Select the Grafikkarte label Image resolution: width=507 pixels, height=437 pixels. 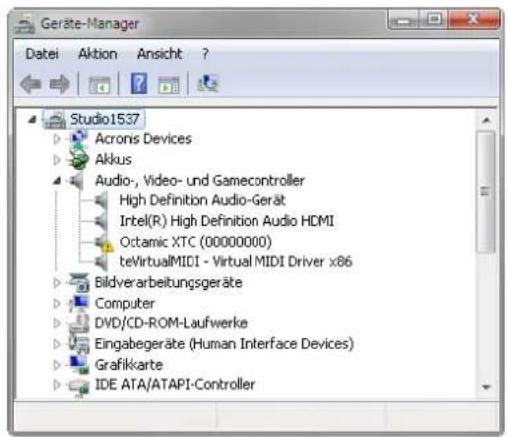(129, 365)
